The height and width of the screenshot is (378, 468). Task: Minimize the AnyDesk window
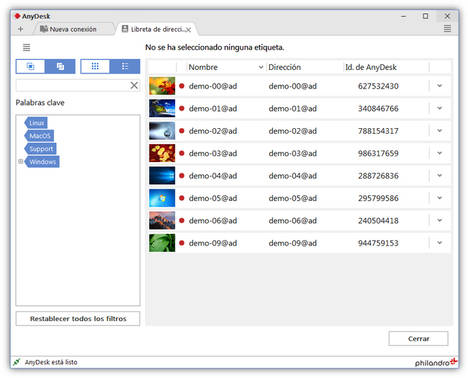coord(403,16)
